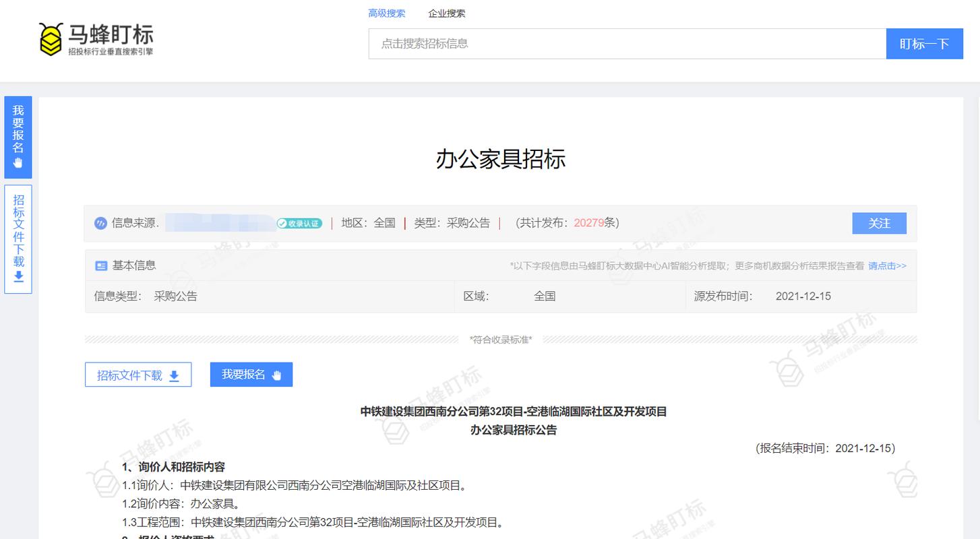Click 我要报名 button above the announcement

point(251,375)
